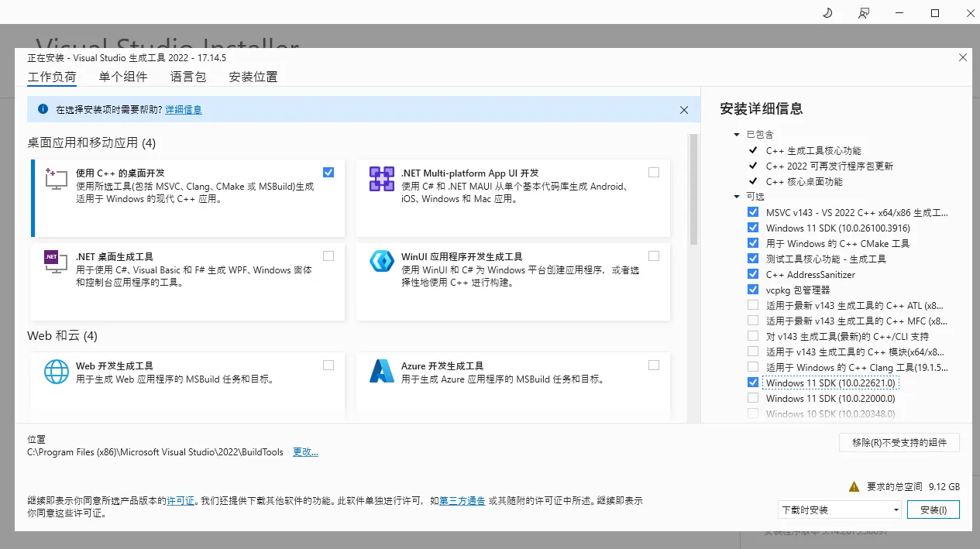
Task: Click the Web 开发生成工具 globe icon
Action: 57,372
